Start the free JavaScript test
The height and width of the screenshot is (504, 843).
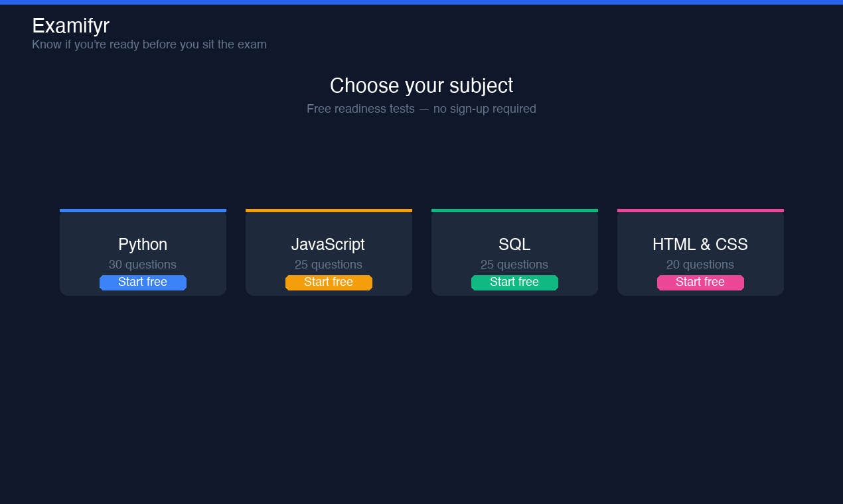tap(329, 283)
